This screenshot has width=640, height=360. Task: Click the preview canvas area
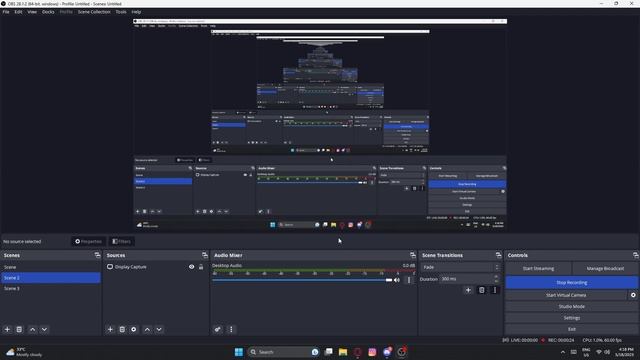pos(320,125)
